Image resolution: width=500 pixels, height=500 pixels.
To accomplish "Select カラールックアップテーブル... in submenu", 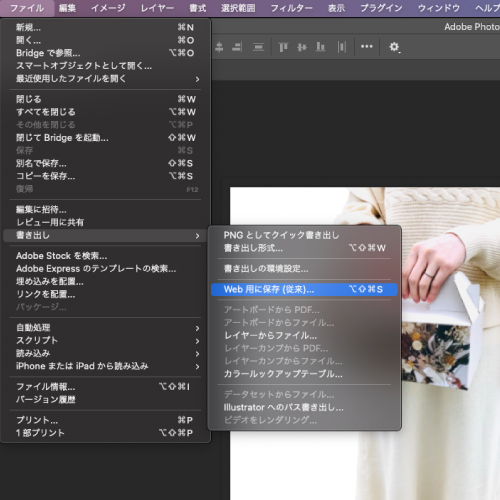I will (x=304, y=374).
